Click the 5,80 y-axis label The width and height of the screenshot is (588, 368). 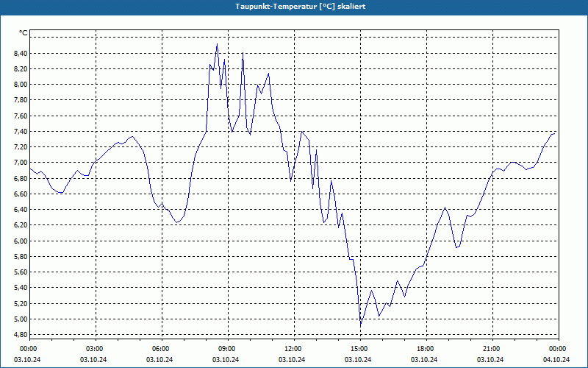tap(21, 256)
